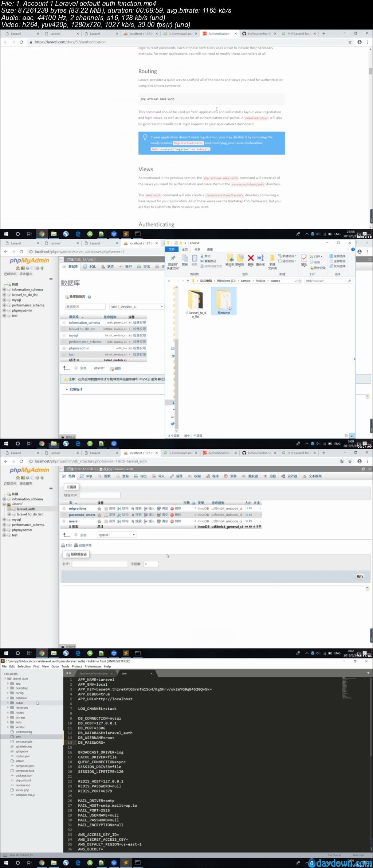Open the Preferences menu in Sublime Text
The height and width of the screenshot is (868, 373).
pyautogui.click(x=93, y=666)
